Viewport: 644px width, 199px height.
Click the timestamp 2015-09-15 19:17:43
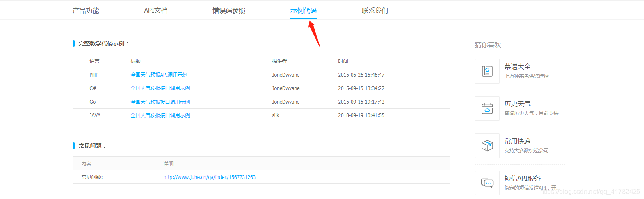[361, 102]
